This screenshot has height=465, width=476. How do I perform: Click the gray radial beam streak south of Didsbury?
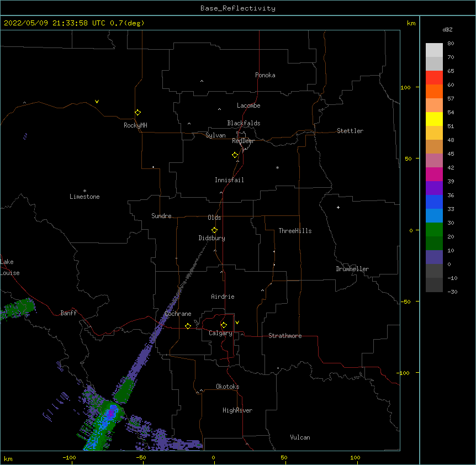pyautogui.click(x=193, y=267)
